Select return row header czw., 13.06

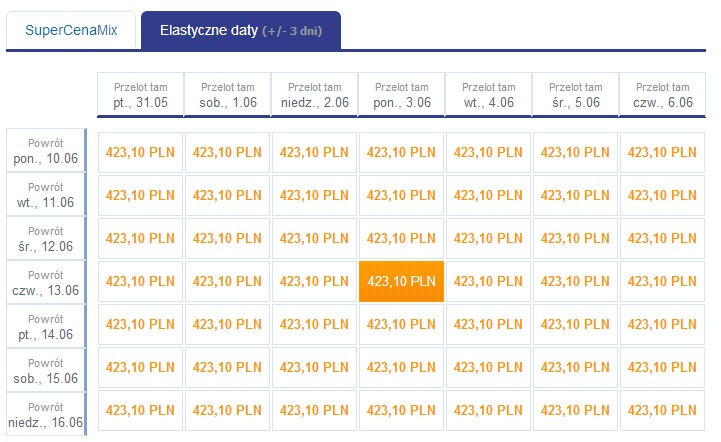(46, 282)
